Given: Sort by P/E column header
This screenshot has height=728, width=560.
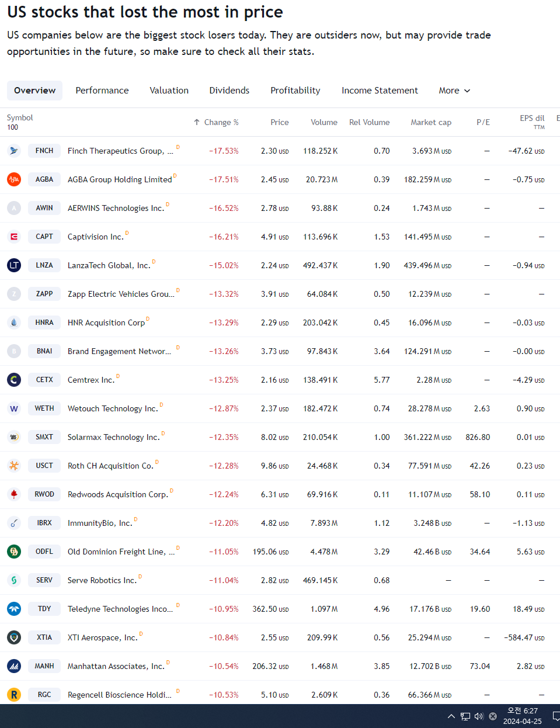Looking at the screenshot, I should 484,122.
